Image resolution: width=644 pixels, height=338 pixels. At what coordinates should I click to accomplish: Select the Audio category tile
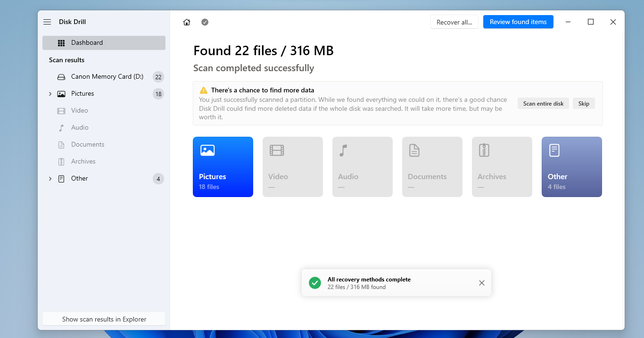coord(363,167)
